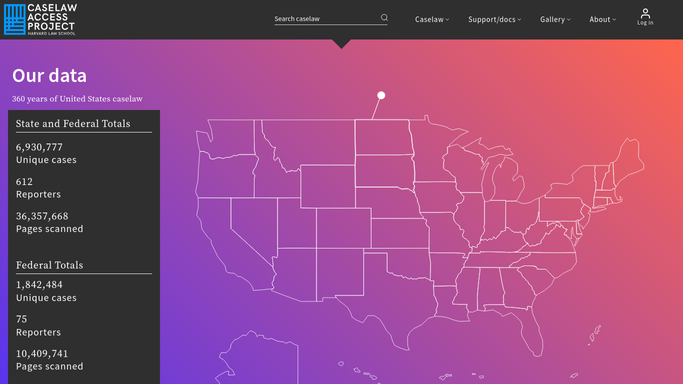Open the Support/docs dropdown
Screen dimensions: 683x384
coord(494,19)
